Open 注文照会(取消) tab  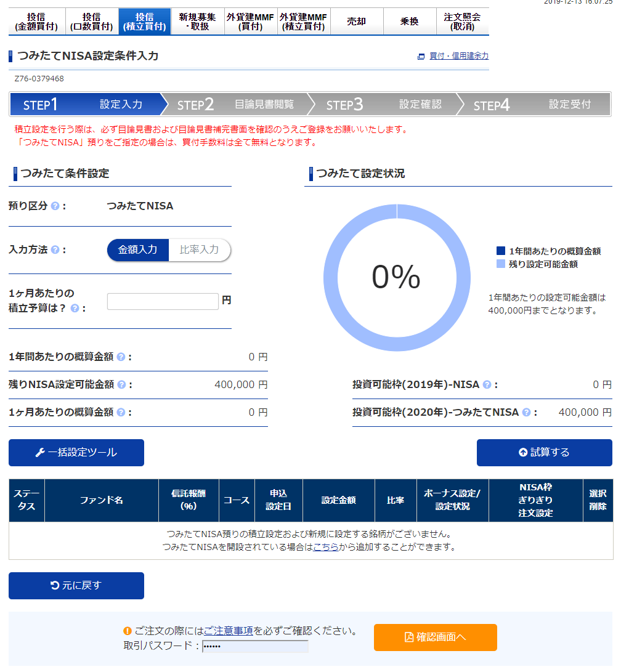pyautogui.click(x=463, y=22)
